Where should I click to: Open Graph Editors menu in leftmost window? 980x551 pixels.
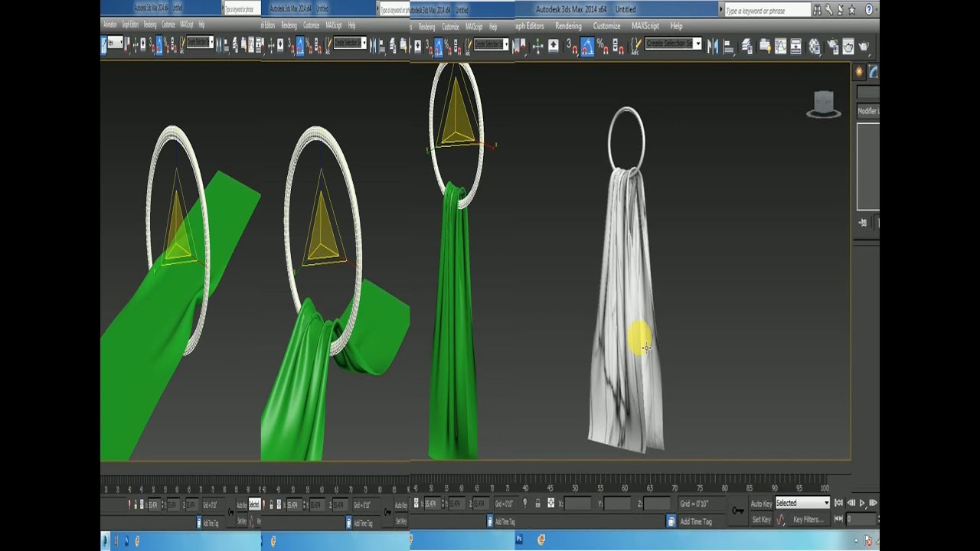[x=130, y=25]
